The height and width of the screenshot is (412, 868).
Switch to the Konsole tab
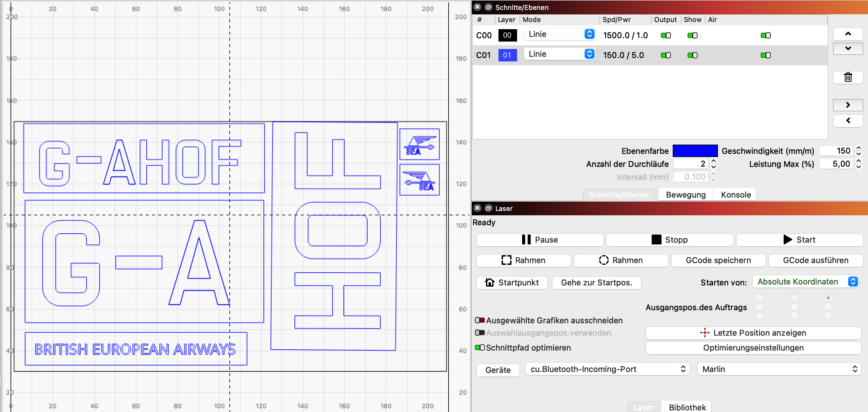point(736,195)
